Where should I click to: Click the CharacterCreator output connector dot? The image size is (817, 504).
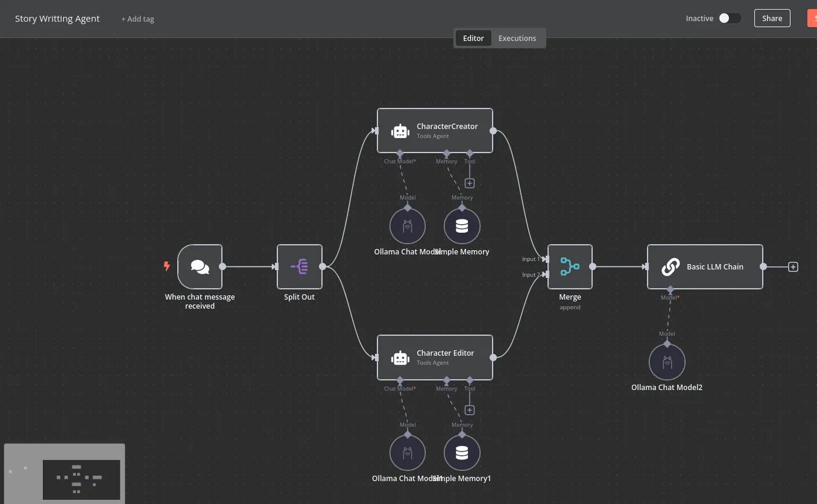pos(493,131)
